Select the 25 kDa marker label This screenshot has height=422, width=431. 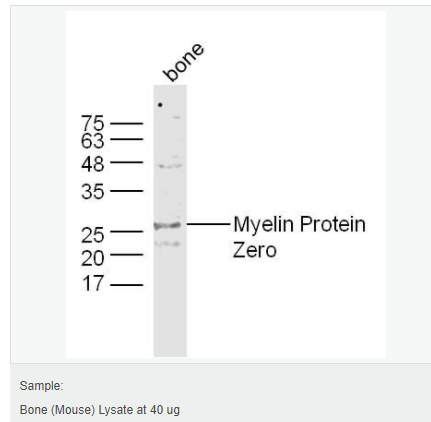(x=93, y=235)
